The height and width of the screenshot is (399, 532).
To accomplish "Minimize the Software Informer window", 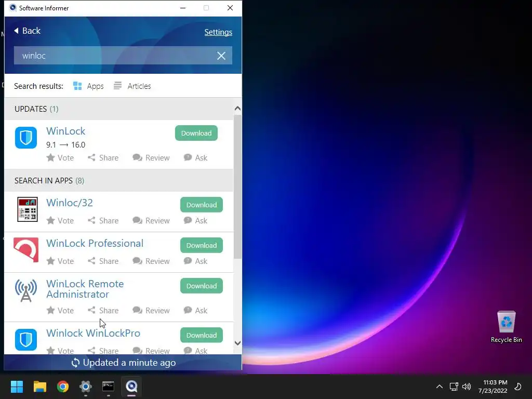I will 183,8.
